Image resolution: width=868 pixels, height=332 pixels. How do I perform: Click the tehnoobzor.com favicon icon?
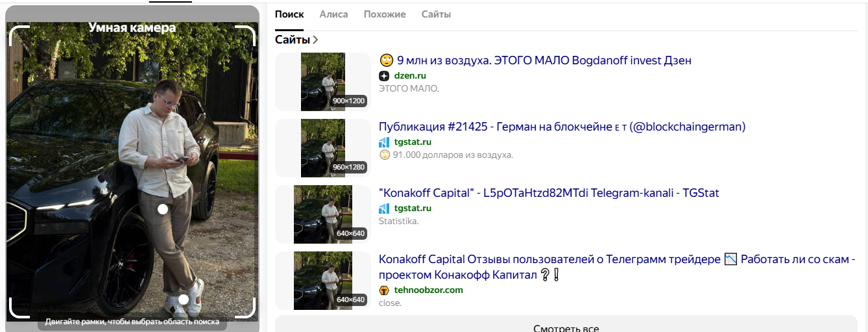384,290
